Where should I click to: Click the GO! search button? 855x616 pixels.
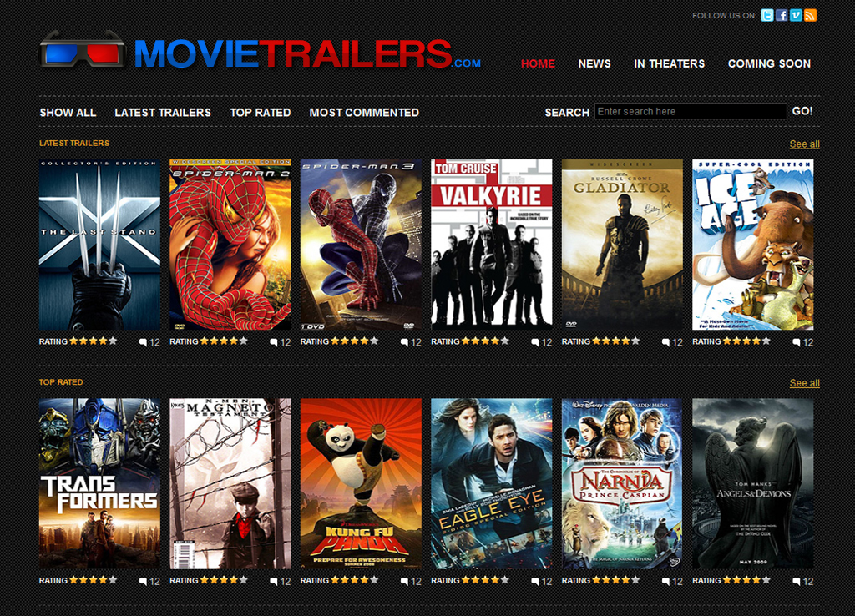(x=802, y=111)
